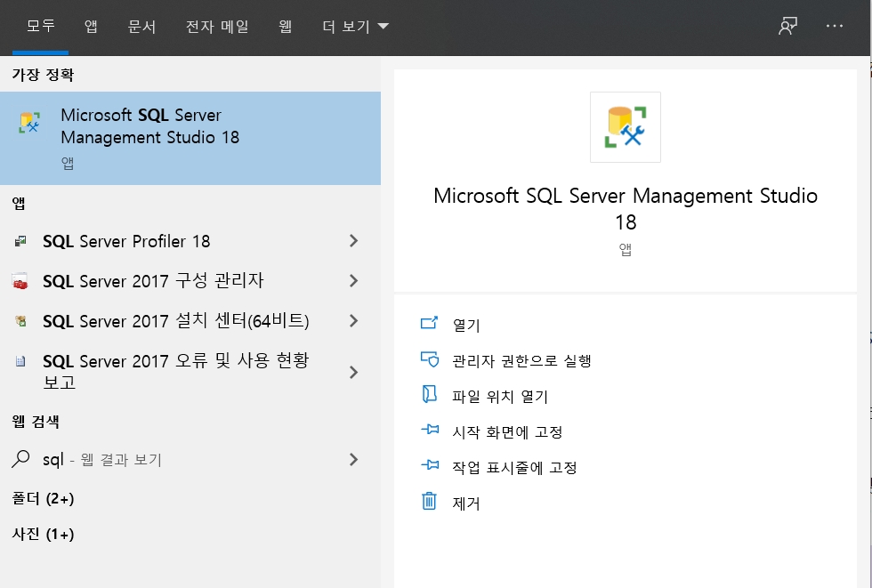Choose 관리자 권한으로 실행
Viewport: 872px width, 588px height.
point(521,360)
